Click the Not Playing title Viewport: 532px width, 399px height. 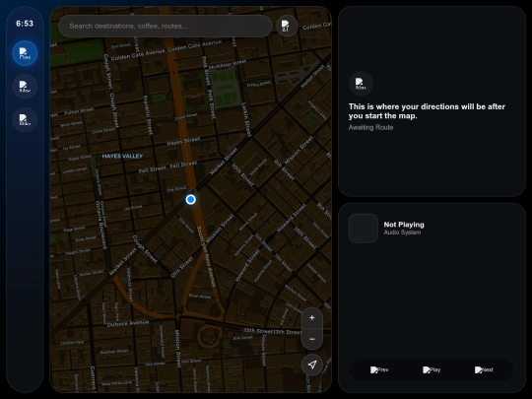point(404,225)
